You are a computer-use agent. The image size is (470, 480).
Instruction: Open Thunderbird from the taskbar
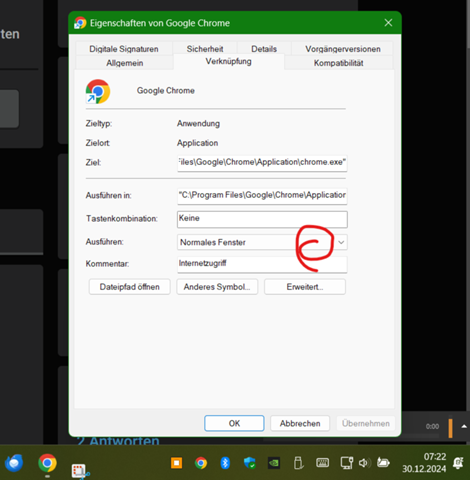14,463
